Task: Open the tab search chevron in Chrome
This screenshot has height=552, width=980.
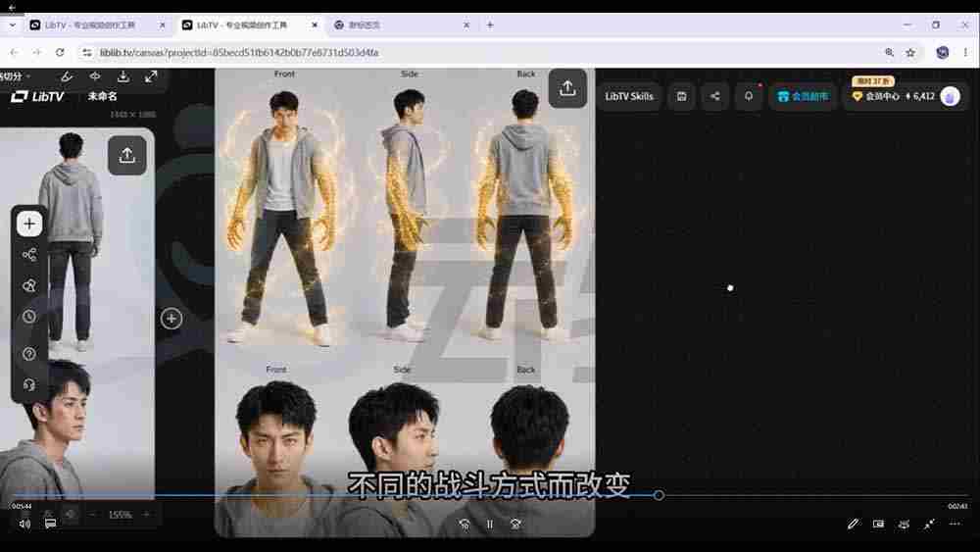Action: tap(13, 25)
